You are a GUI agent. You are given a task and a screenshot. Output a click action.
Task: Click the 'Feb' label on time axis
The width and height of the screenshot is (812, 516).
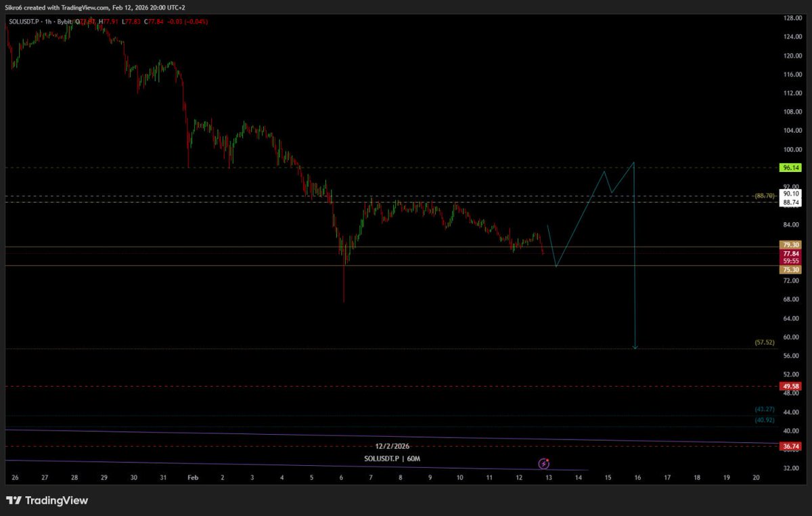[193, 477]
